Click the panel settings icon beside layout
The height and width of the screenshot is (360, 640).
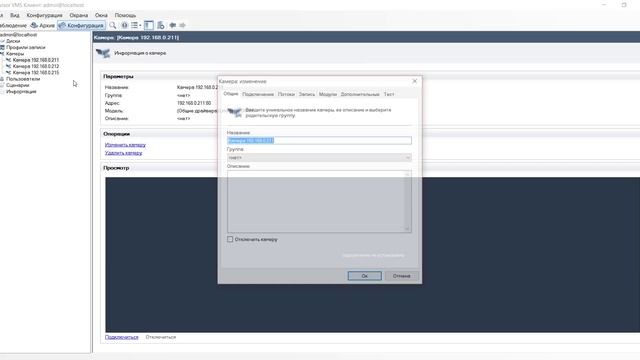coord(161,25)
